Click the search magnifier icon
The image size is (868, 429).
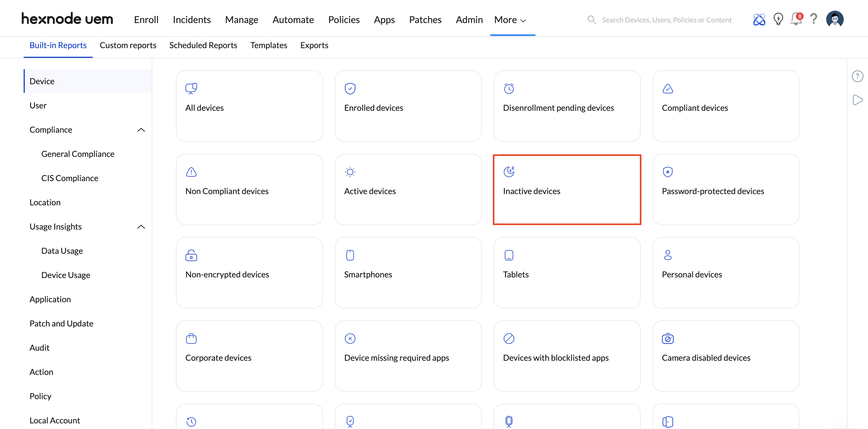pyautogui.click(x=591, y=20)
